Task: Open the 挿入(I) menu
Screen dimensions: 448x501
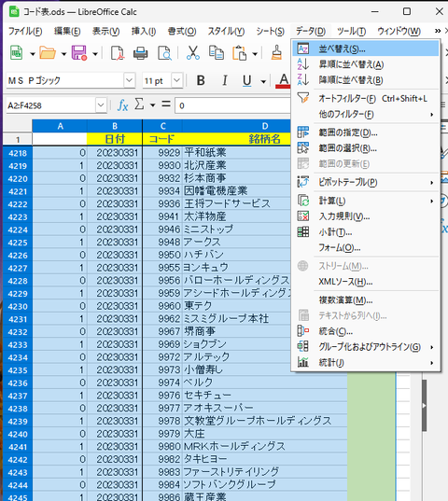Action: (x=144, y=31)
